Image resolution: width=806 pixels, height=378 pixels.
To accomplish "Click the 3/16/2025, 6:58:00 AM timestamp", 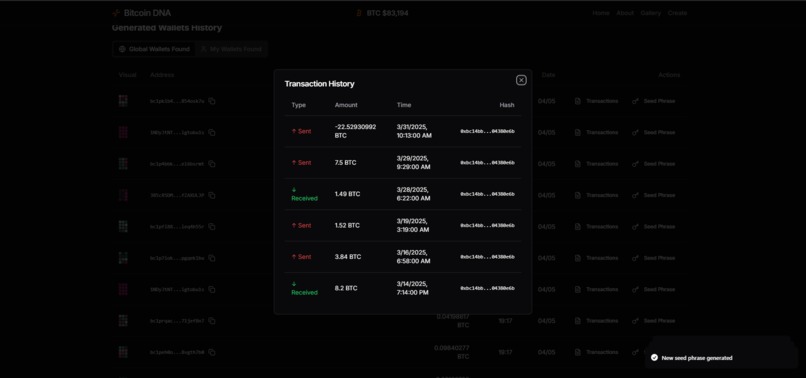I will click(x=413, y=257).
